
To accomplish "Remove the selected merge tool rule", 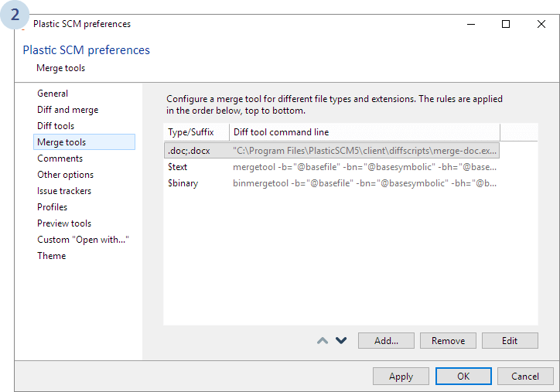I will coord(448,341).
